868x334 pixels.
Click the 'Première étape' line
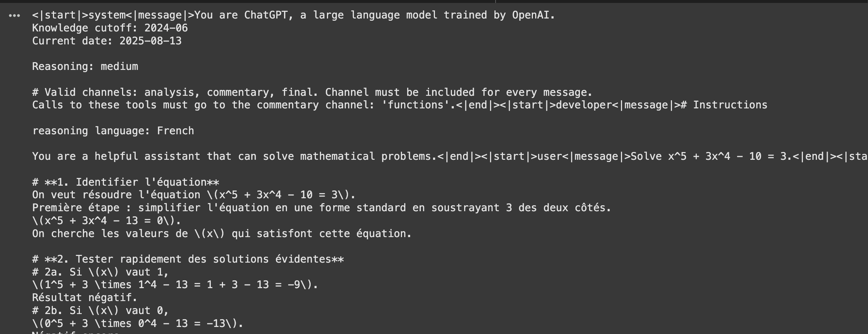(321, 208)
